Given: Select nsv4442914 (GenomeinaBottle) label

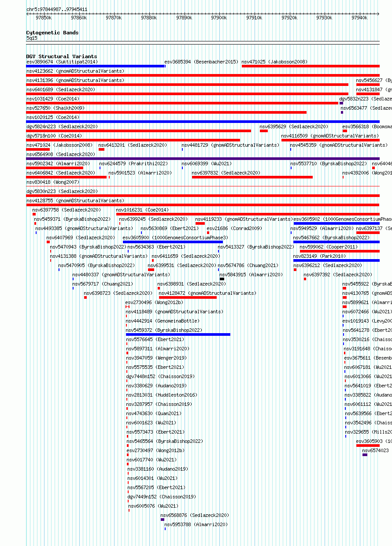Looking at the screenshot, I should point(163,321).
